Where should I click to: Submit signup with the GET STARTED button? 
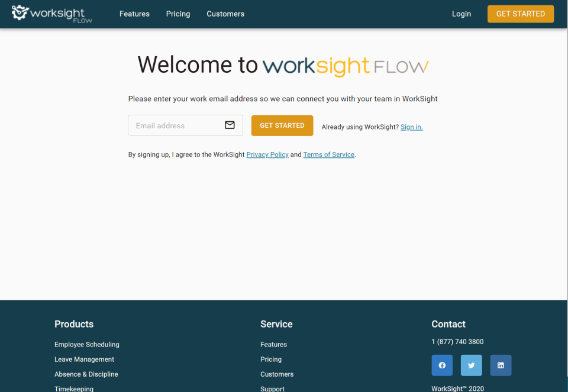pyautogui.click(x=282, y=125)
